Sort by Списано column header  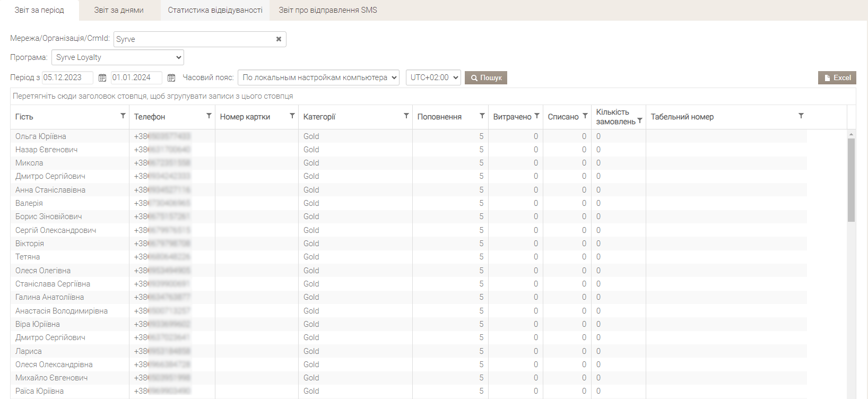click(x=563, y=117)
